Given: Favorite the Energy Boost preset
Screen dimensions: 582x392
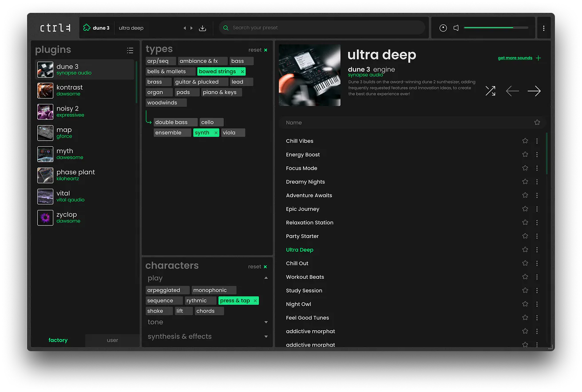Looking at the screenshot, I should click(525, 154).
